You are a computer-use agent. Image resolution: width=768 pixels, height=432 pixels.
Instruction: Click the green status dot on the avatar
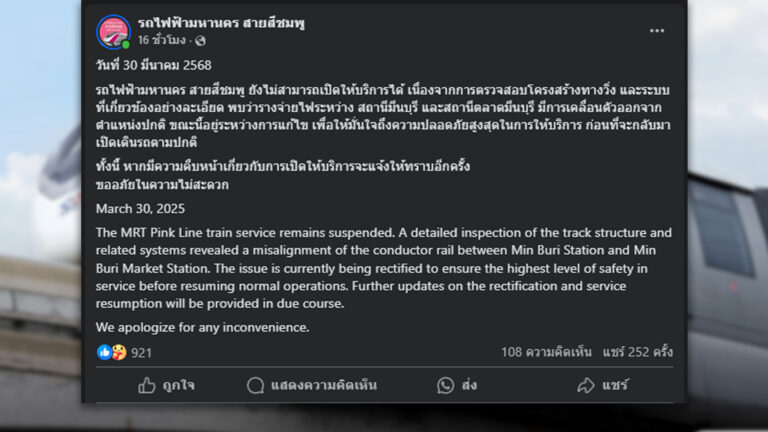pos(126,44)
